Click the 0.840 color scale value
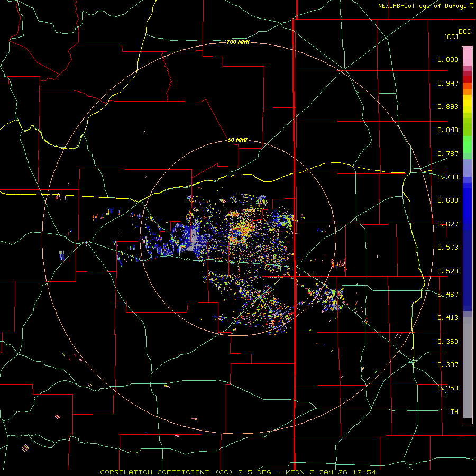The height and width of the screenshot is (476, 476). click(x=448, y=130)
